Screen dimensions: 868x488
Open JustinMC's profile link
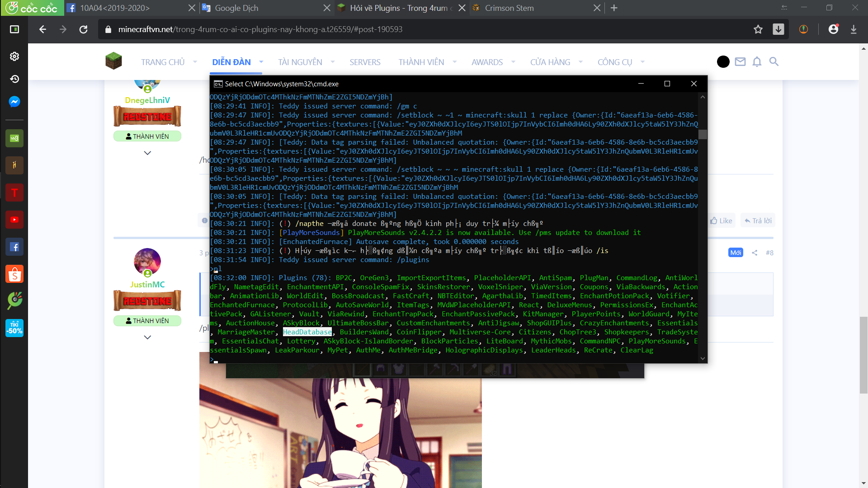click(x=147, y=285)
